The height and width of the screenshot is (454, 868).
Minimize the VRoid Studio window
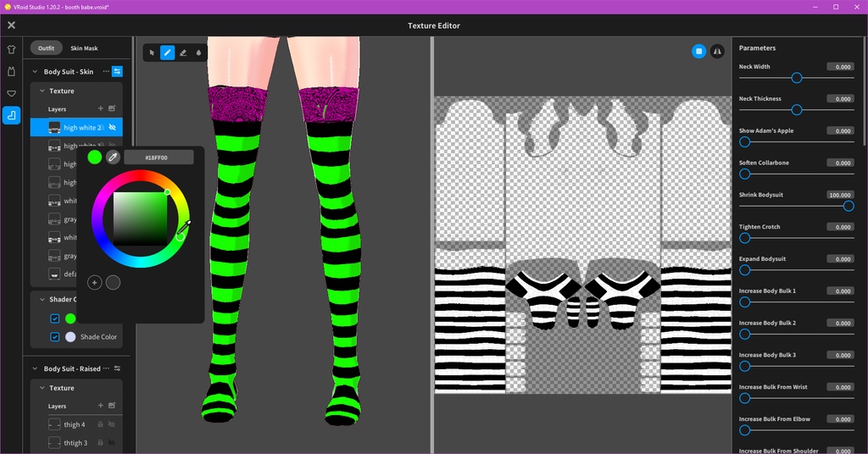click(815, 7)
